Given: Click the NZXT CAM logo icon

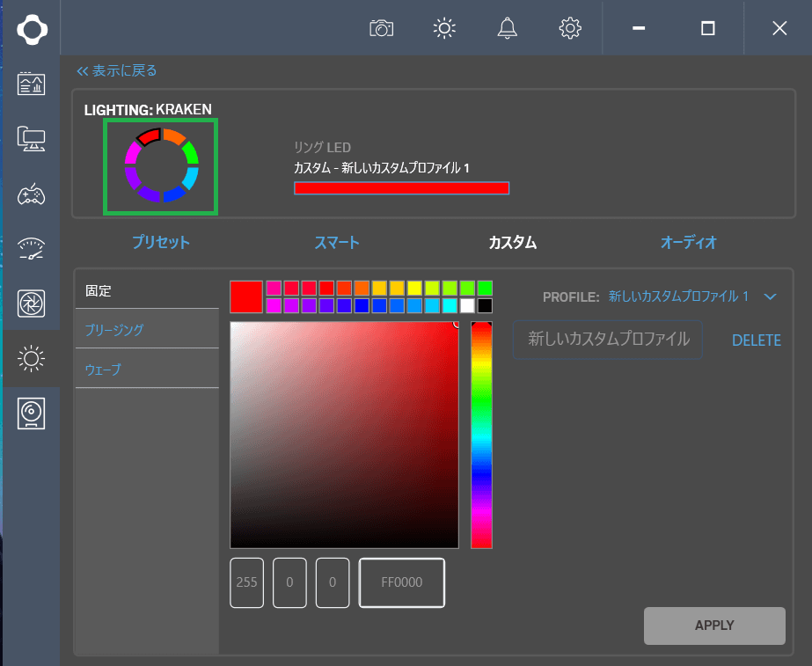Looking at the screenshot, I should pos(32,29).
